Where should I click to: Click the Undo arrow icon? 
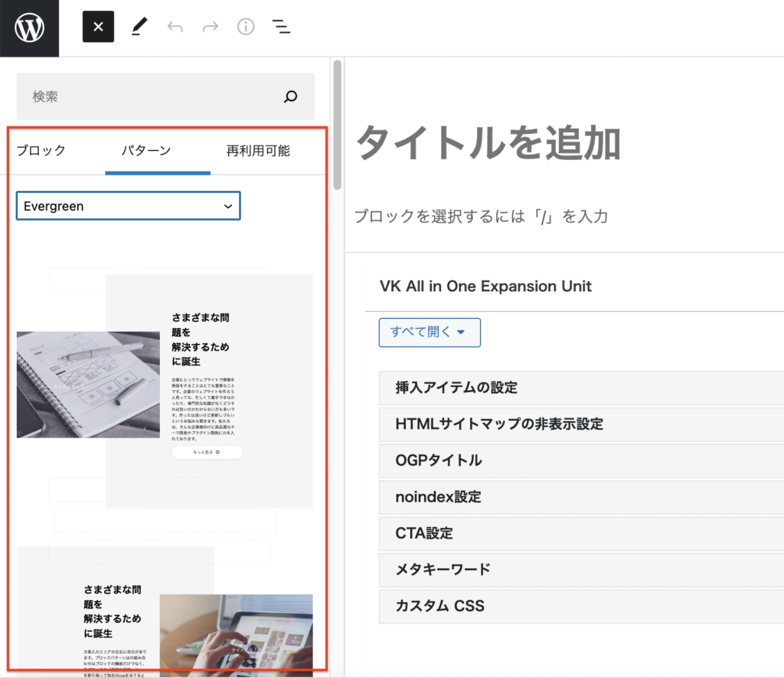(x=175, y=28)
